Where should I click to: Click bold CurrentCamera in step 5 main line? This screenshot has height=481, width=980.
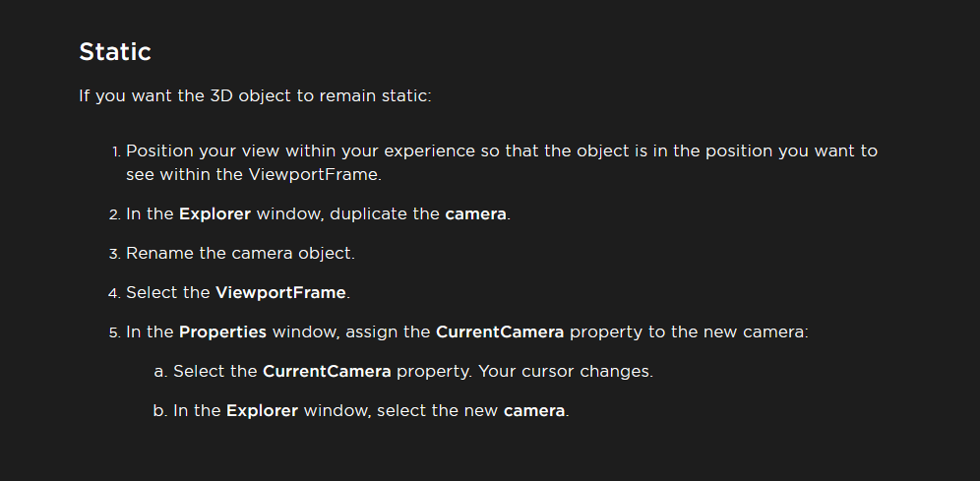click(x=500, y=331)
